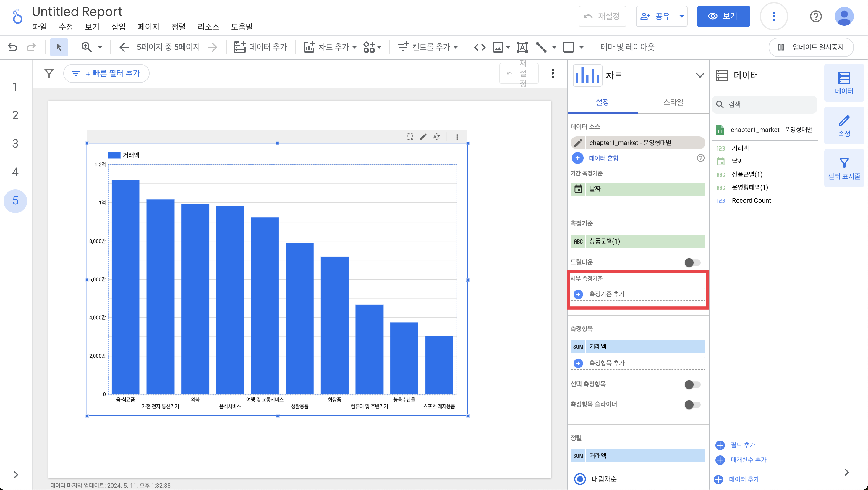Click the filter funnel icon near quick filter
868x490 pixels.
[x=49, y=73]
